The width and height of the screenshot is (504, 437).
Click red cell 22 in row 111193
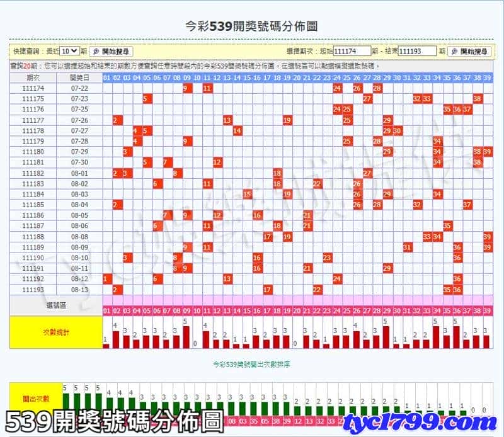(x=317, y=290)
